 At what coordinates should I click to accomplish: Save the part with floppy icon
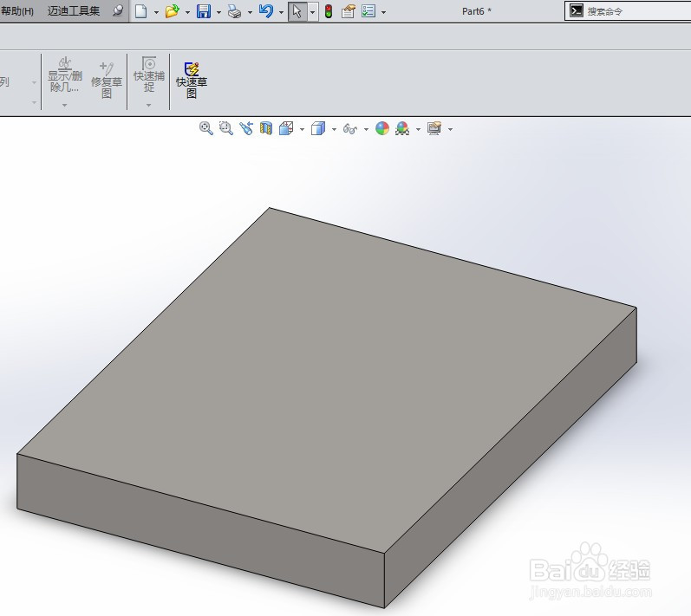click(x=203, y=11)
